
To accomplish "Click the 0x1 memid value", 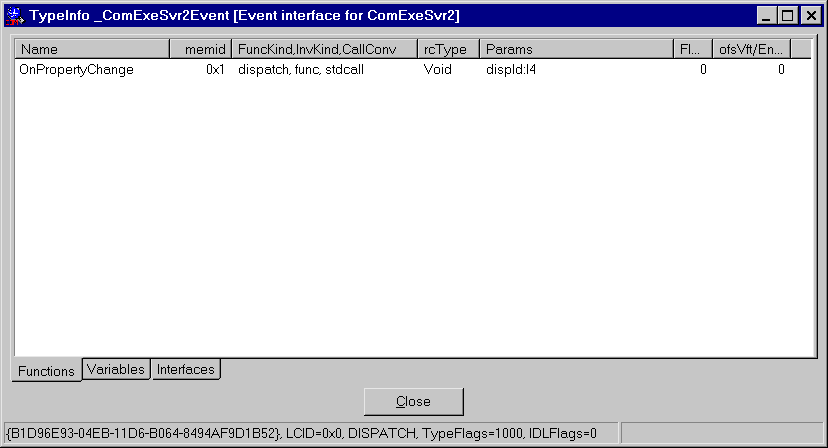I will pos(215,69).
